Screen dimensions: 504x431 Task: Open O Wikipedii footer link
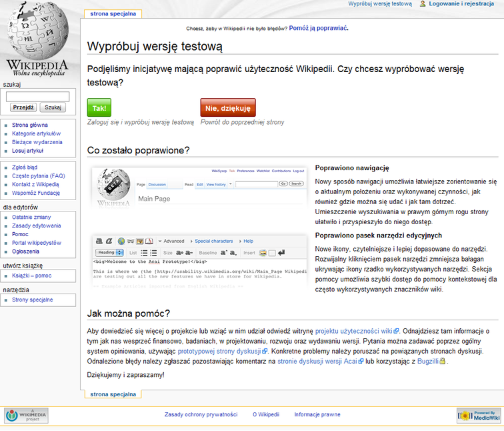[x=266, y=415]
